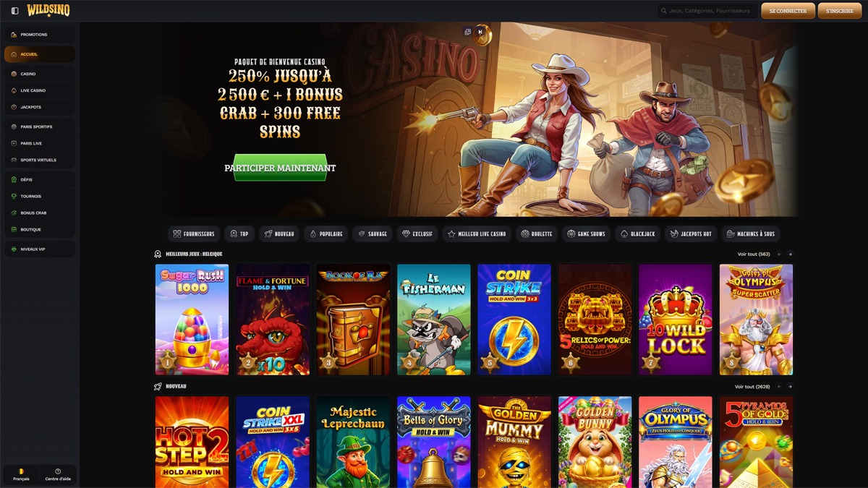This screenshot has height=488, width=868.
Task: Open Bonus Crab sidebar entry
Action: [40, 213]
